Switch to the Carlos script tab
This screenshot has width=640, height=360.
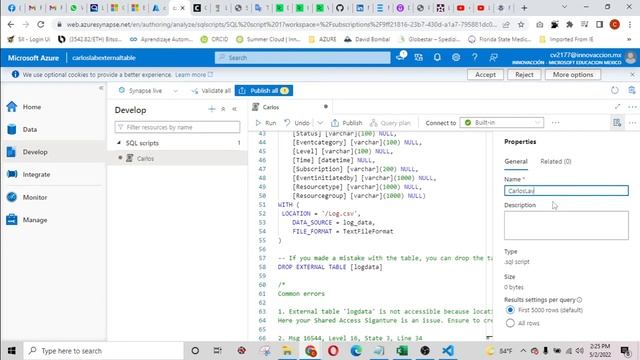click(271, 107)
